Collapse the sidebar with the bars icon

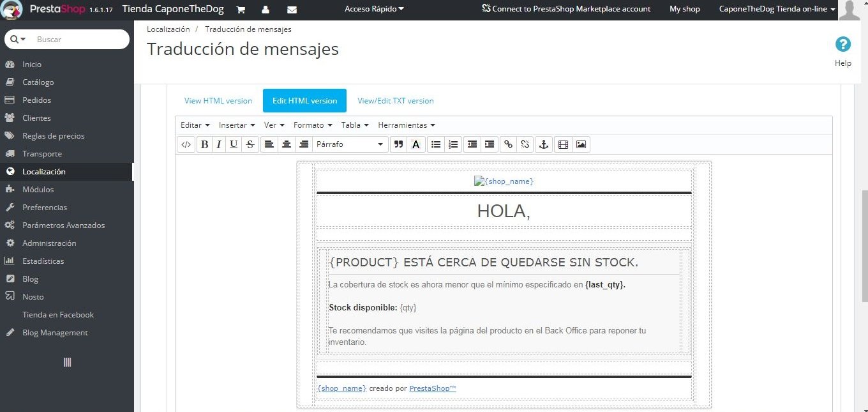click(x=67, y=362)
